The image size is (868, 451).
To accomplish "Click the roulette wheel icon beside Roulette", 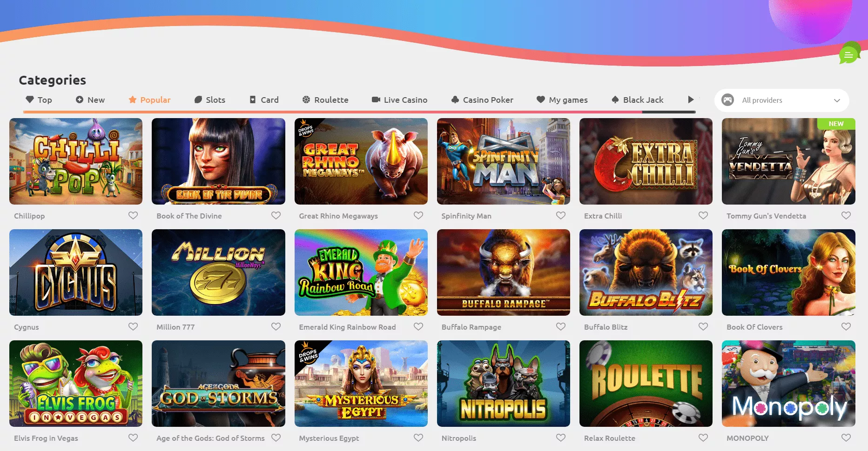I will 306,99.
